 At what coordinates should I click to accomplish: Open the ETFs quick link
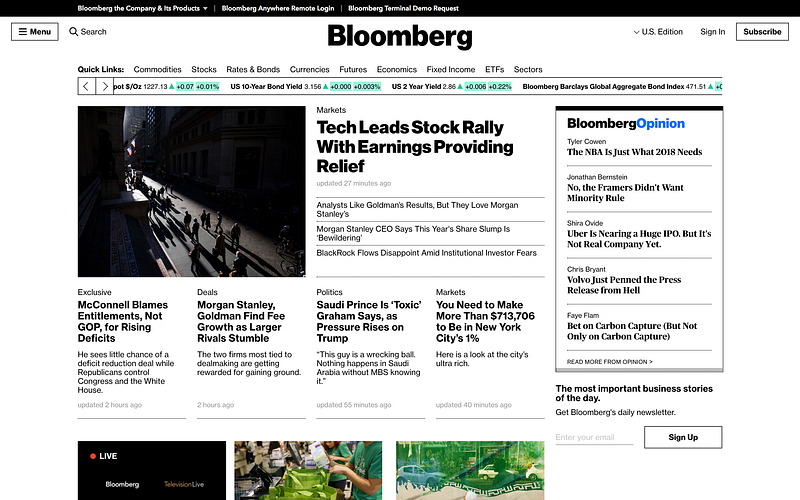tap(494, 69)
